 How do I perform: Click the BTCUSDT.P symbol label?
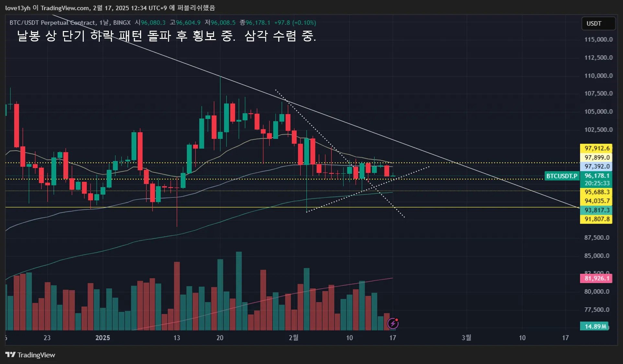point(562,176)
